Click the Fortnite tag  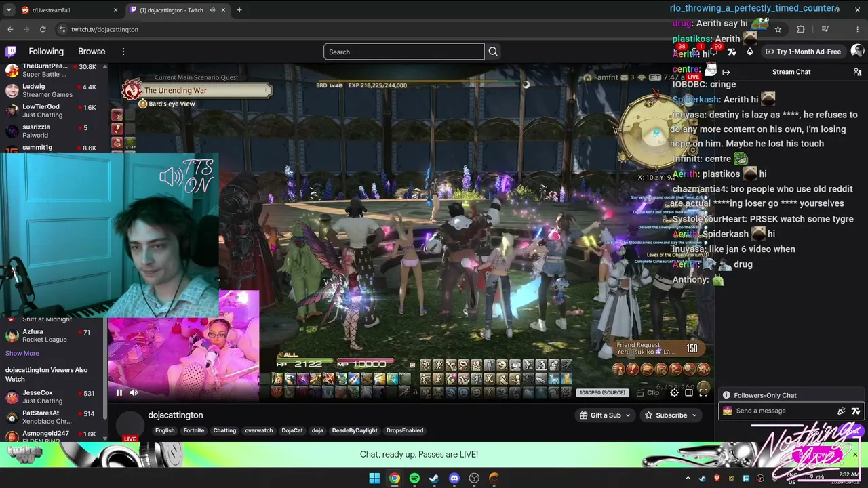coord(194,430)
